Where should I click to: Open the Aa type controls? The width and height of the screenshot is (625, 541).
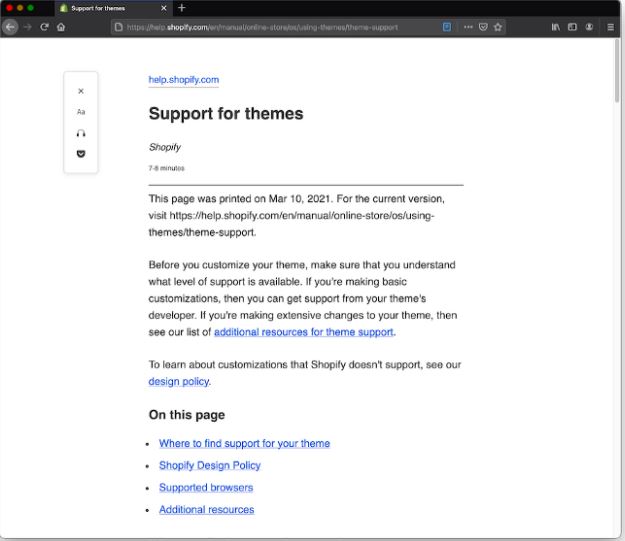81,112
